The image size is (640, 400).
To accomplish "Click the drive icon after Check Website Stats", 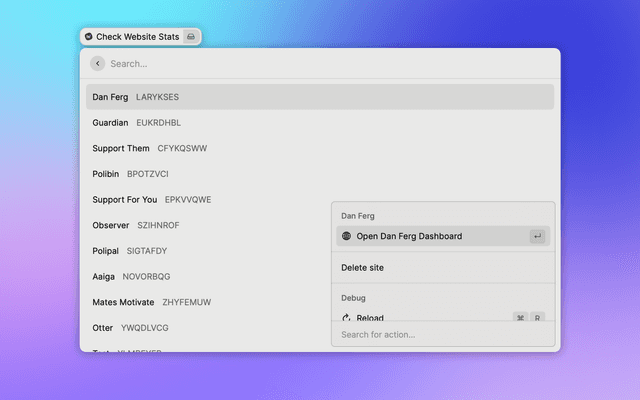I will click(192, 37).
